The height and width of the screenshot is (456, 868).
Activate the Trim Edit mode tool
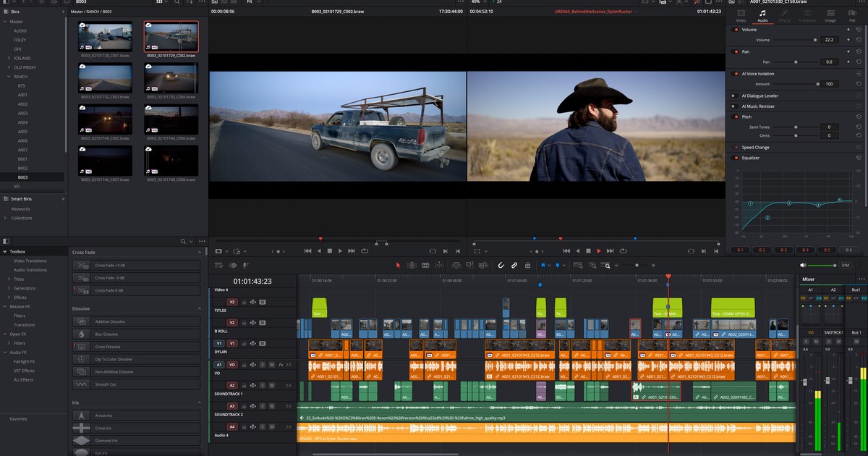(x=412, y=266)
